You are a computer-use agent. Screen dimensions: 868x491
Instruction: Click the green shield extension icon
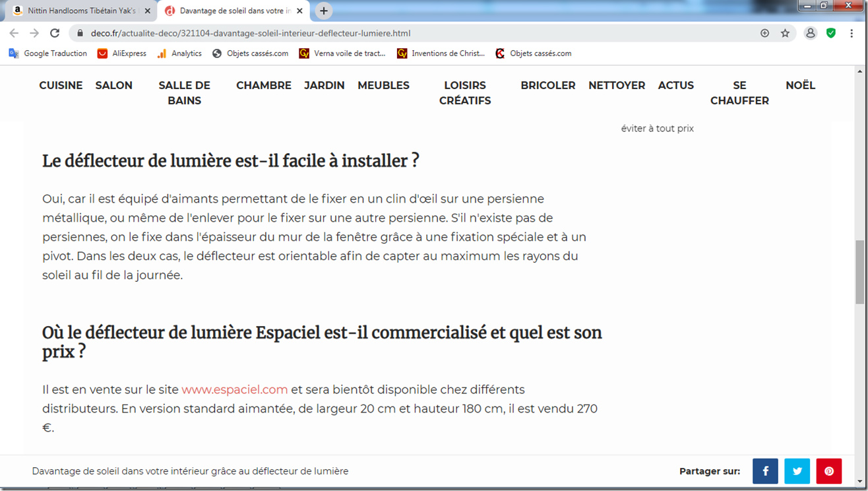tap(831, 33)
